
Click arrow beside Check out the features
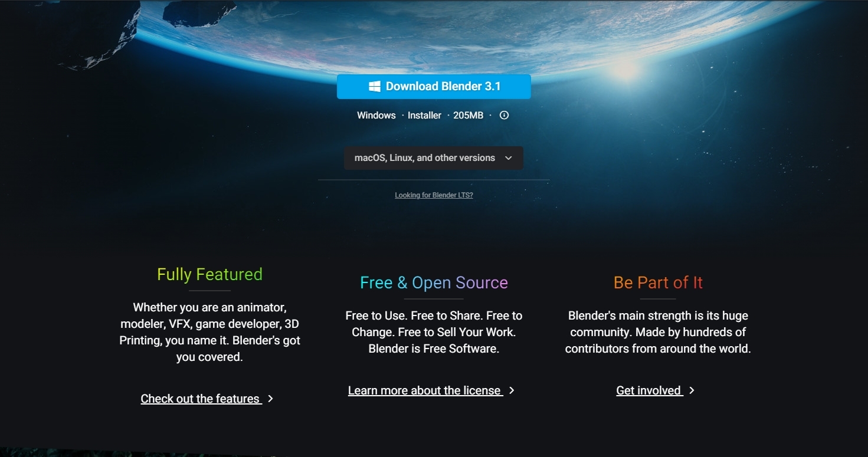coord(270,399)
